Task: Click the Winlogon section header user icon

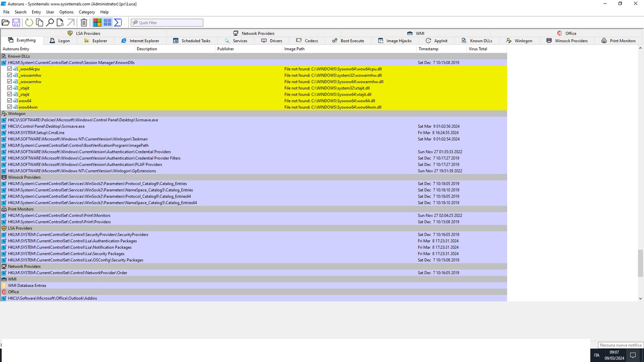Action: pos(5,114)
